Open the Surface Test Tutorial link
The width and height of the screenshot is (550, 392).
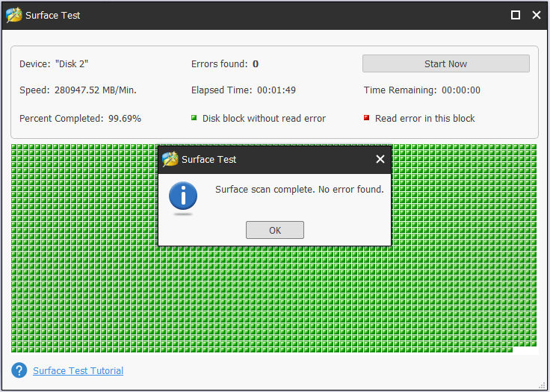[78, 370]
